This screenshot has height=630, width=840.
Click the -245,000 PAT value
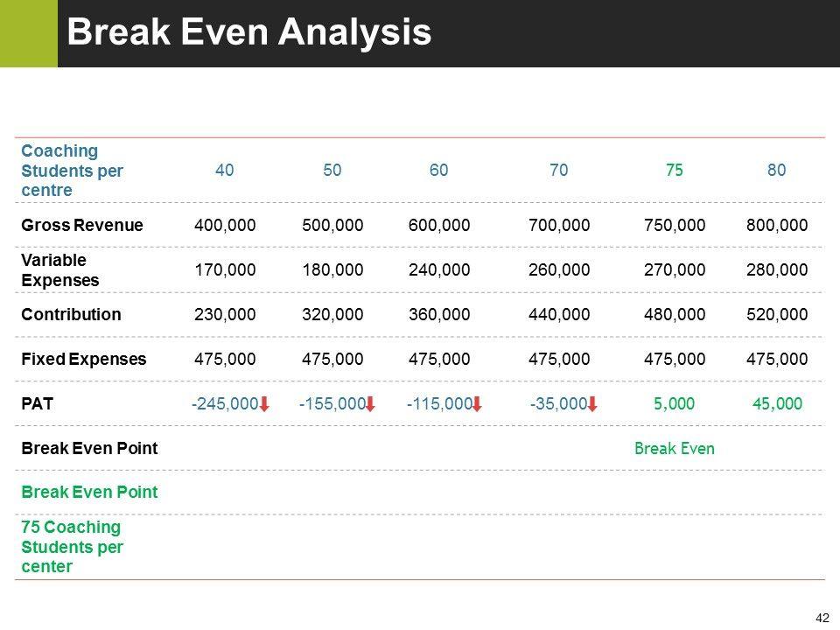[226, 404]
